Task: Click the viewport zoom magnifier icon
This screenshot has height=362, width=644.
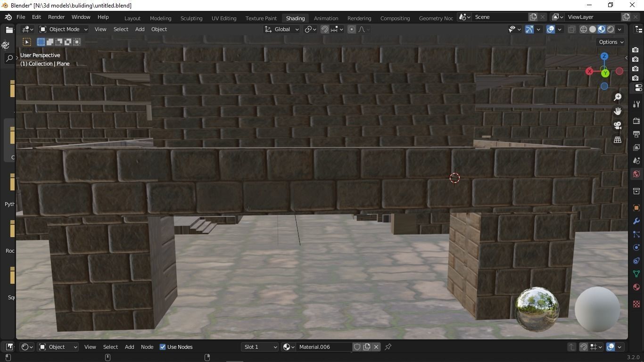Action: click(618, 97)
